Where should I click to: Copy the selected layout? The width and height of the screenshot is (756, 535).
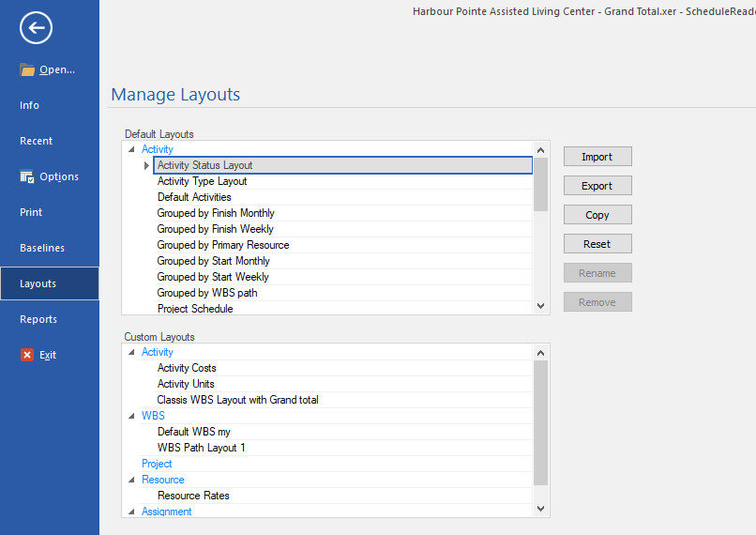tap(597, 215)
